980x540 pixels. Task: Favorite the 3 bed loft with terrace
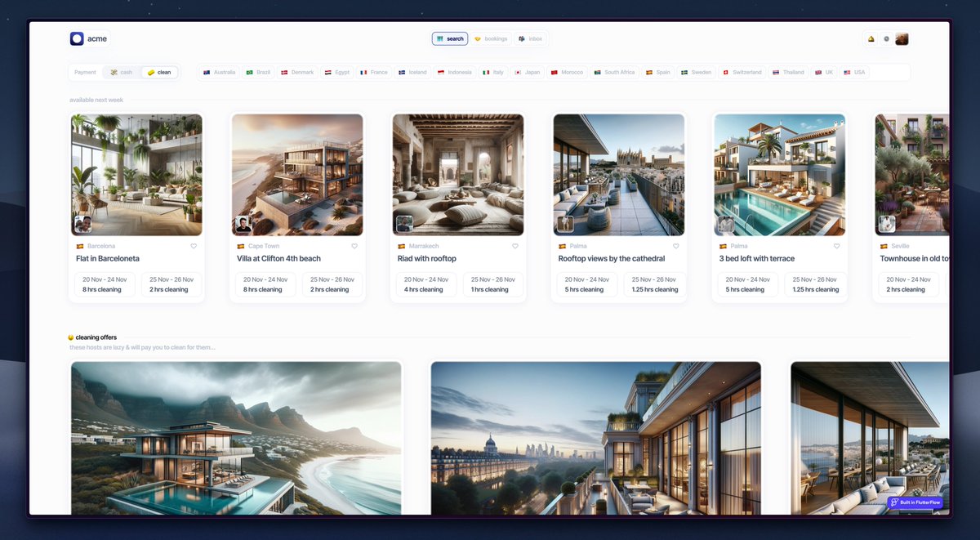coord(836,246)
